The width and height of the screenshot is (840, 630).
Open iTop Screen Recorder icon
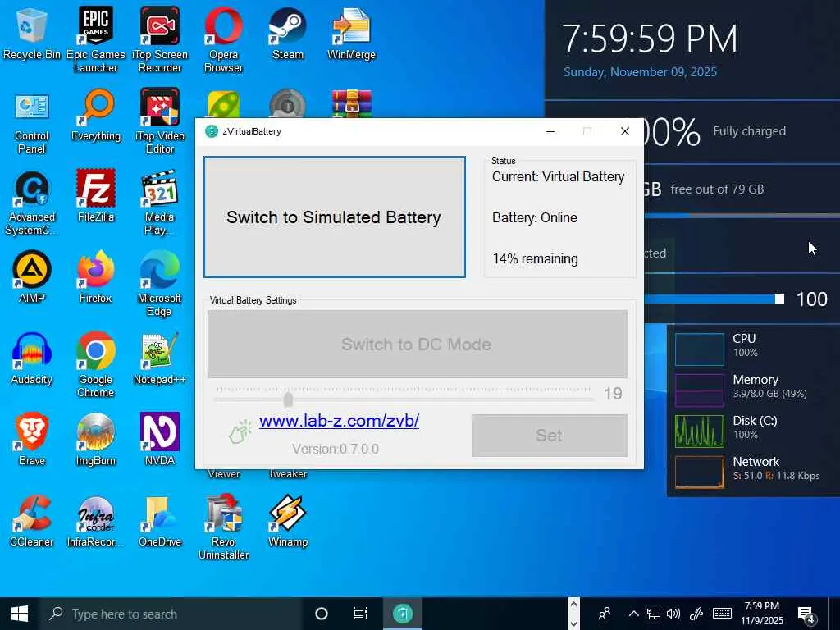click(x=160, y=39)
